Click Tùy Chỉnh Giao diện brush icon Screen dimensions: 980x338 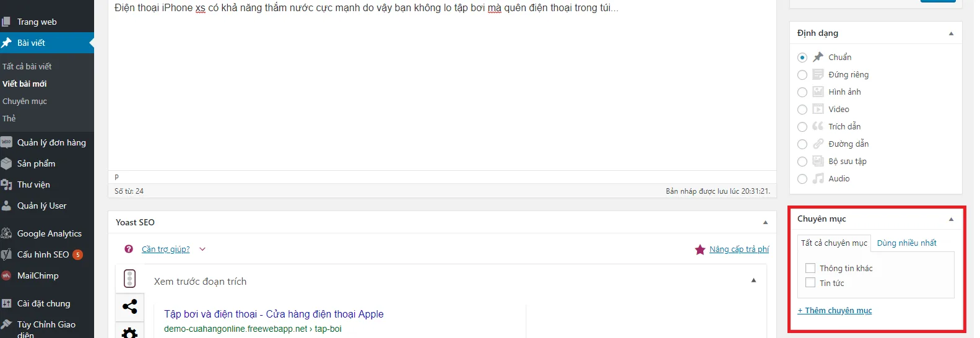[x=6, y=324]
